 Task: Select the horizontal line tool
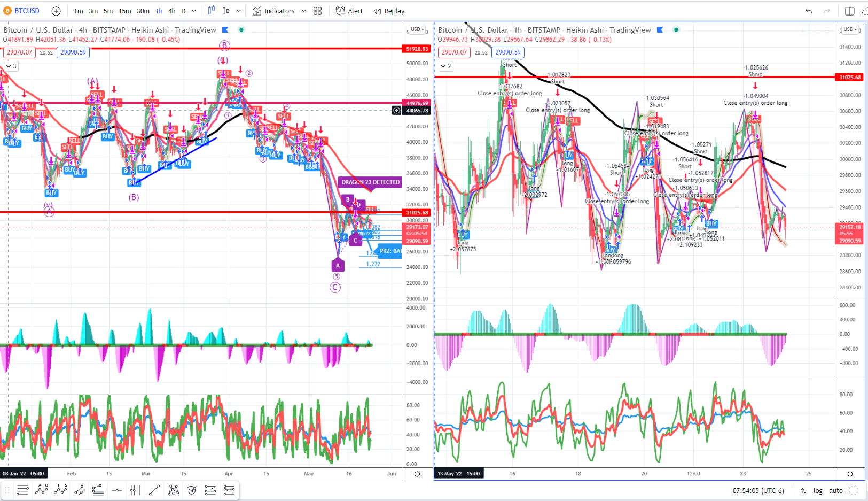(x=117, y=490)
